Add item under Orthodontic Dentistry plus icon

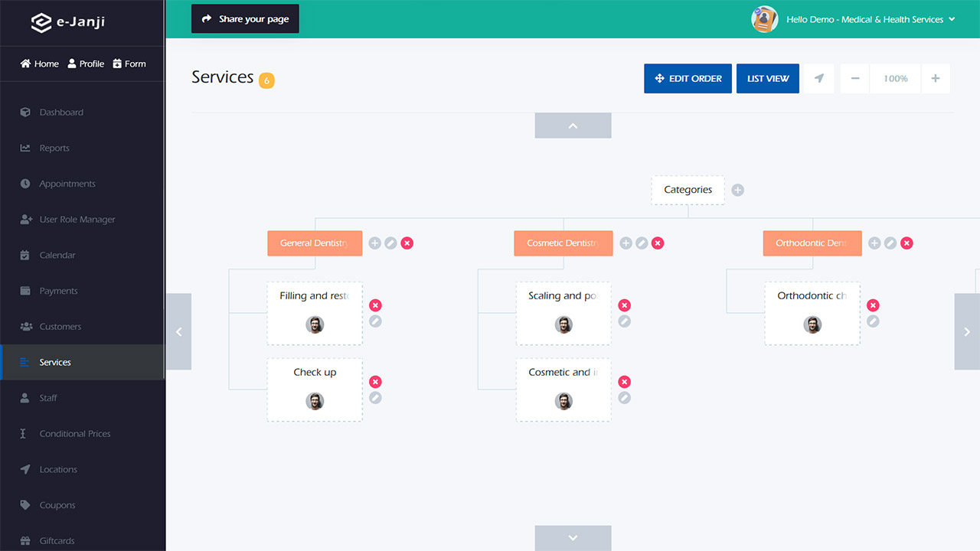(x=874, y=243)
